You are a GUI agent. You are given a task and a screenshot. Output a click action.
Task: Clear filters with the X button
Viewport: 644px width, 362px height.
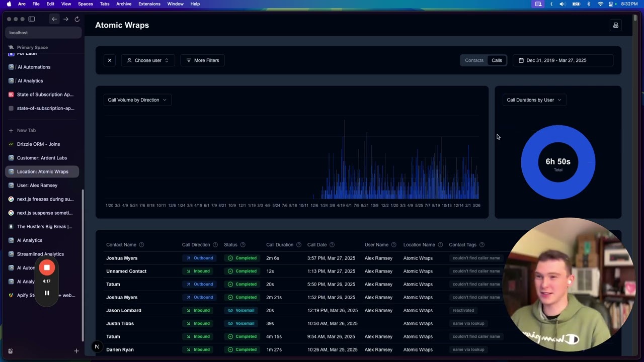(110, 60)
